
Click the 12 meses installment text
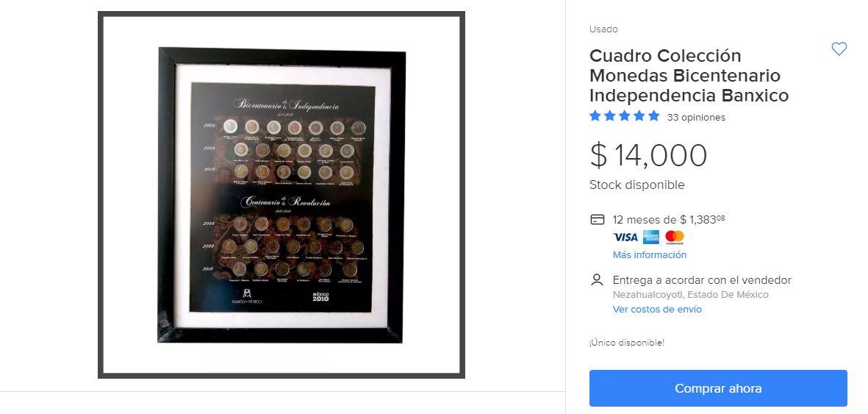pyautogui.click(x=669, y=219)
